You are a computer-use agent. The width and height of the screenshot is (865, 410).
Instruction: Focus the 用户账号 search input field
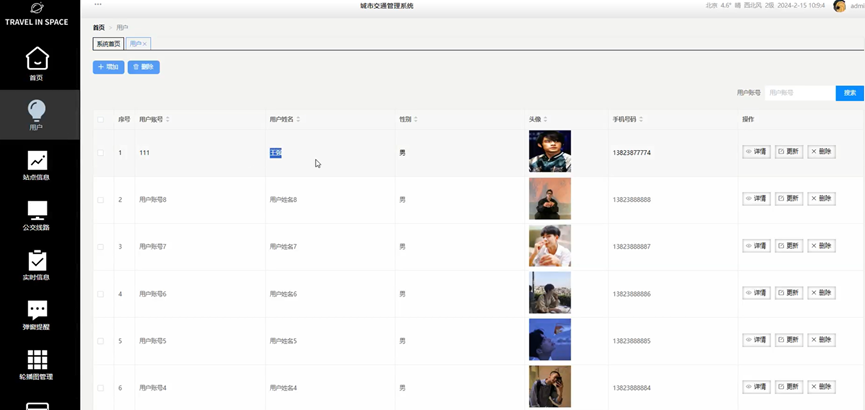pyautogui.click(x=800, y=93)
